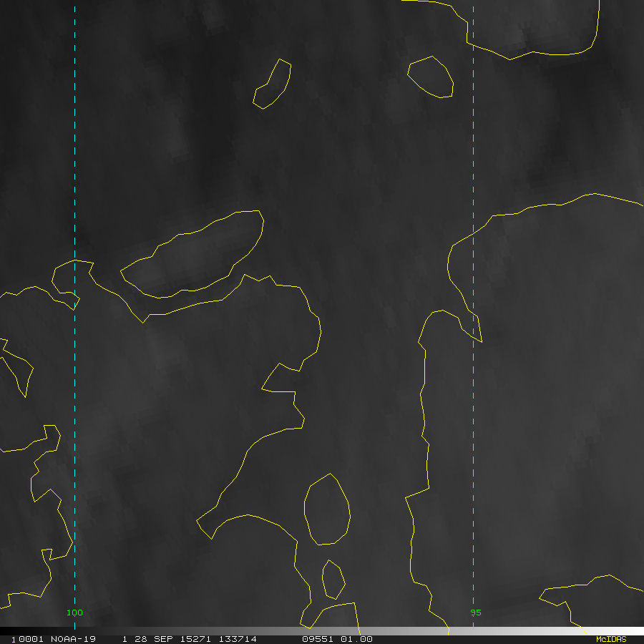Click inside the small slanted outline near top
The height and width of the screenshot is (644, 644).
click(x=273, y=86)
